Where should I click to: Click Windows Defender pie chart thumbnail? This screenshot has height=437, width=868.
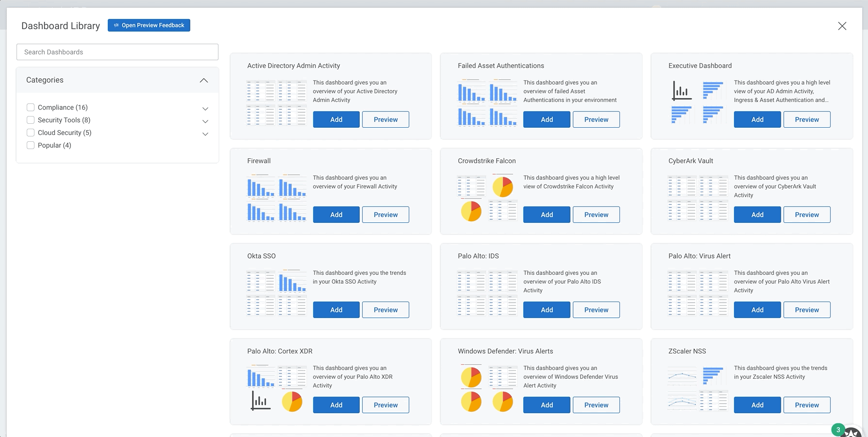click(x=471, y=377)
